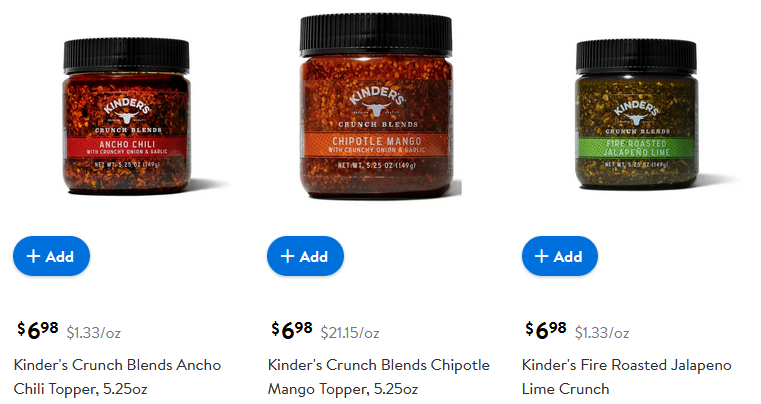761x404 pixels.
Task: Open the green Jalapeno Lime jar image
Action: pyautogui.click(x=637, y=115)
